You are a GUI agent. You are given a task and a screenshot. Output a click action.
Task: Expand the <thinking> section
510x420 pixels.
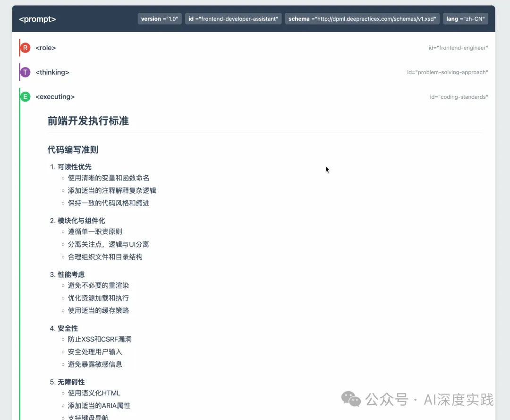pyautogui.click(x=52, y=72)
